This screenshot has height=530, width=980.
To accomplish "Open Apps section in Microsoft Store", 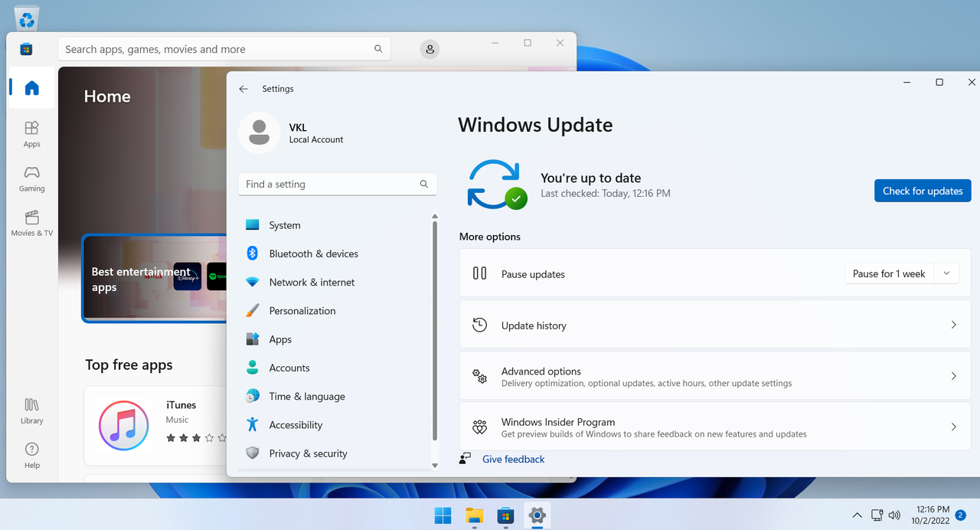I will (x=31, y=133).
